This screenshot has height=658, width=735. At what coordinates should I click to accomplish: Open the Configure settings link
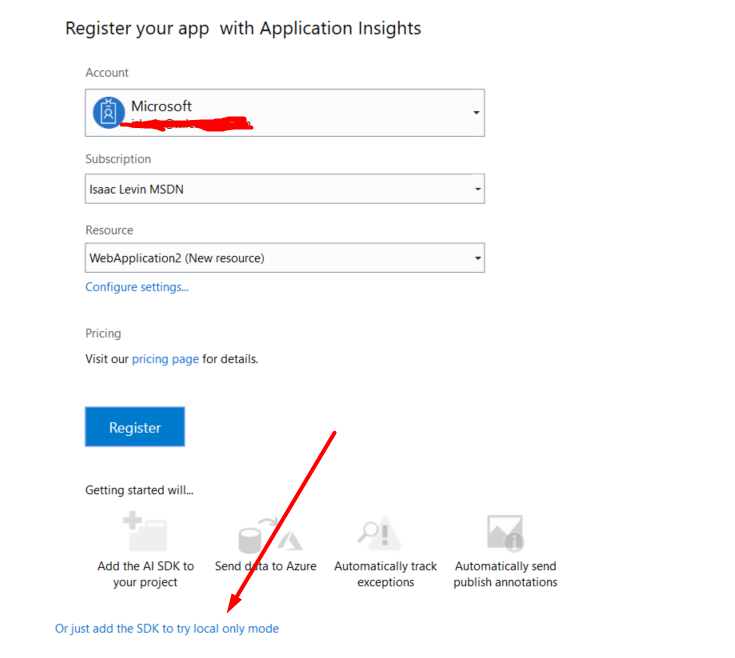tap(137, 287)
